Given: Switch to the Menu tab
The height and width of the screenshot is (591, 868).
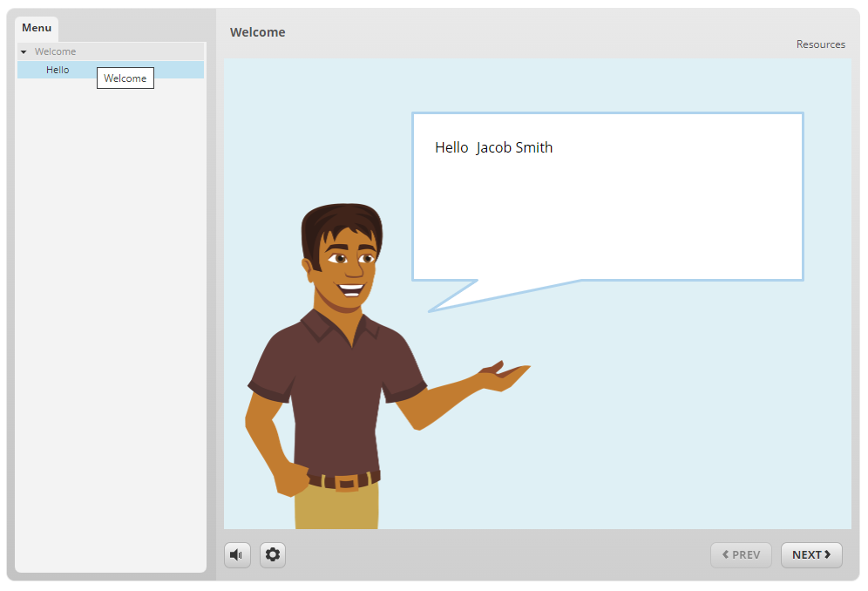Looking at the screenshot, I should pyautogui.click(x=37, y=28).
